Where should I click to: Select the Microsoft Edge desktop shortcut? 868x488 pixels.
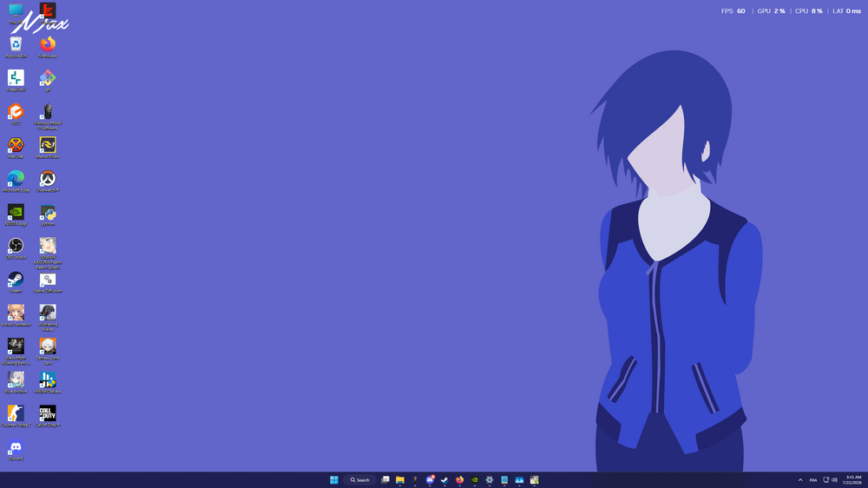16,181
